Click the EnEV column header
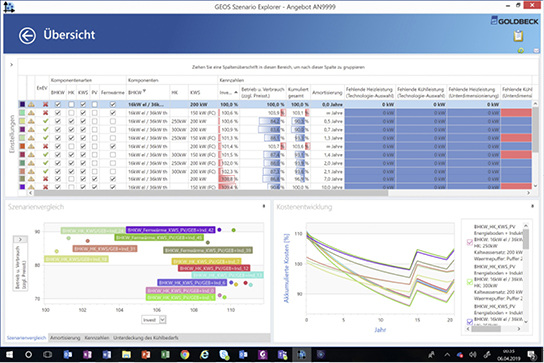 coord(42,88)
